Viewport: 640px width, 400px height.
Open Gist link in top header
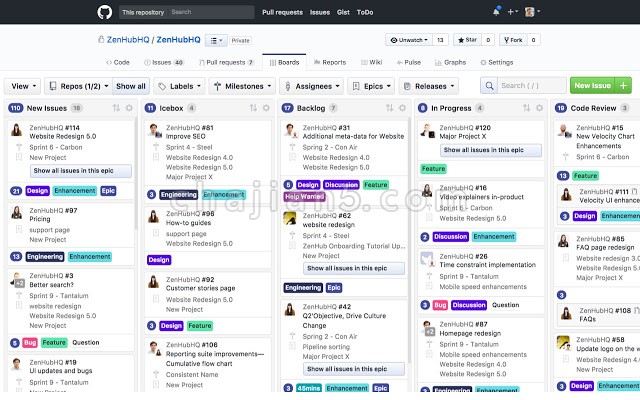click(343, 12)
